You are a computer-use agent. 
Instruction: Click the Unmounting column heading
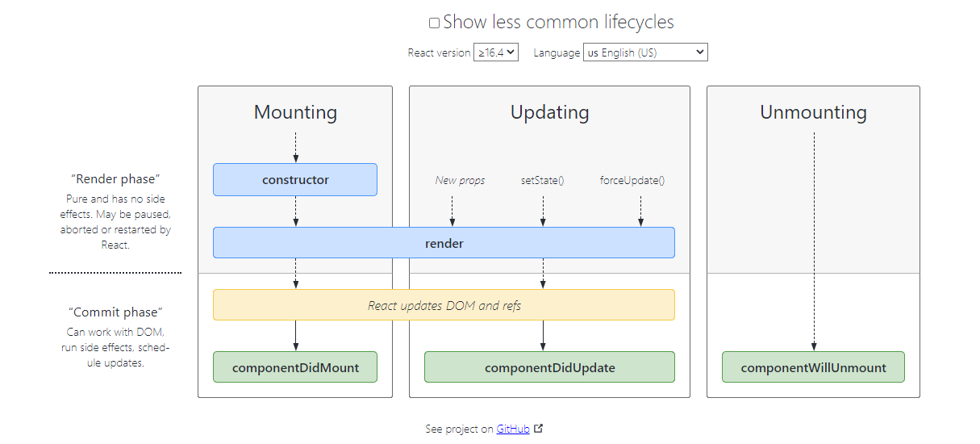point(813,112)
